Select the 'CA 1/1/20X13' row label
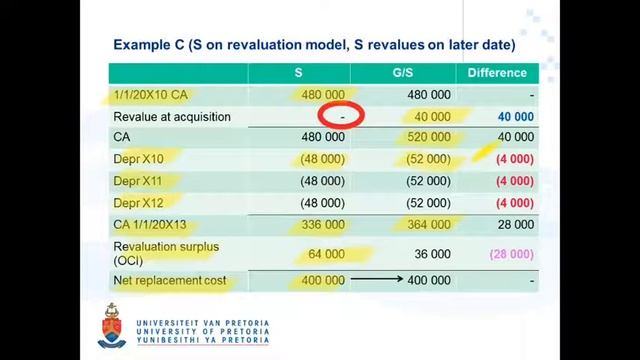The image size is (640, 360). click(150, 224)
